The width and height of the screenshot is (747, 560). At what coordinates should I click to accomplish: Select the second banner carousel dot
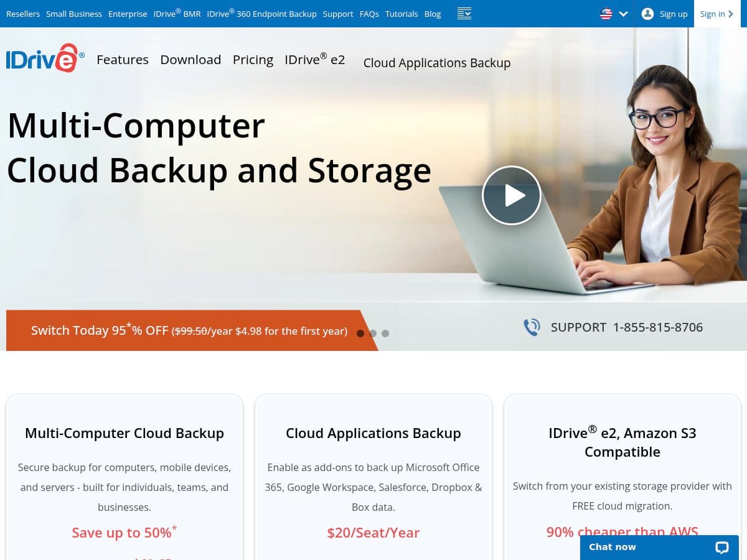(373, 334)
